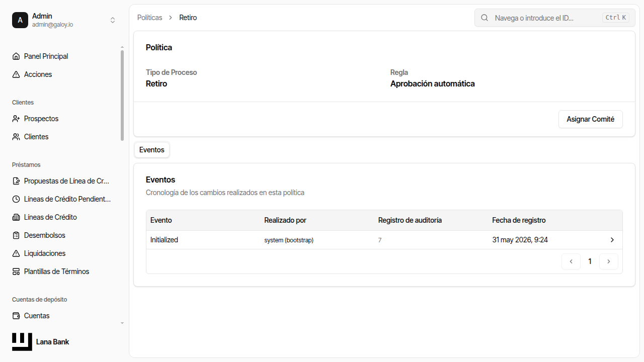
Task: Click the date 31 may 2026, 9:24
Action: tap(520, 240)
